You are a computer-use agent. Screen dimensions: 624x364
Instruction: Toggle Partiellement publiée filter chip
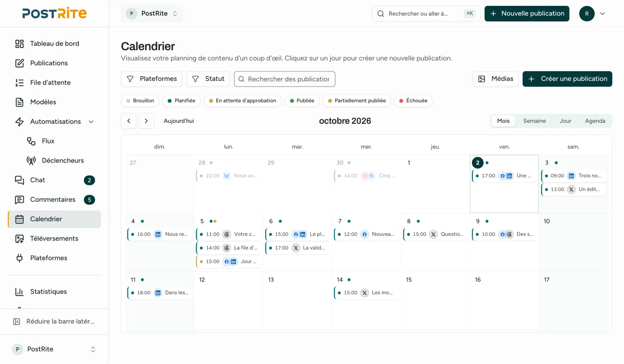pyautogui.click(x=357, y=101)
